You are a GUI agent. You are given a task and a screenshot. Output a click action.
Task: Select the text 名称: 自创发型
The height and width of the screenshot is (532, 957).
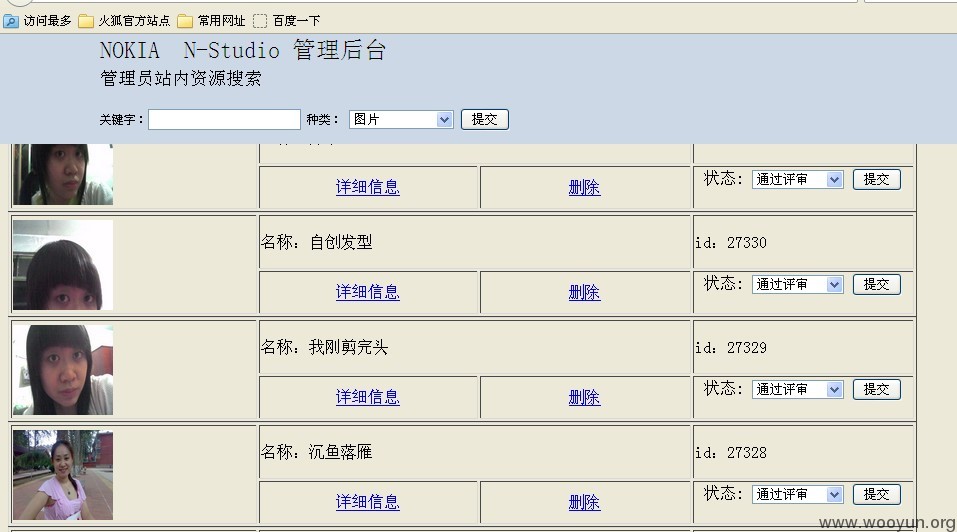[x=316, y=242]
